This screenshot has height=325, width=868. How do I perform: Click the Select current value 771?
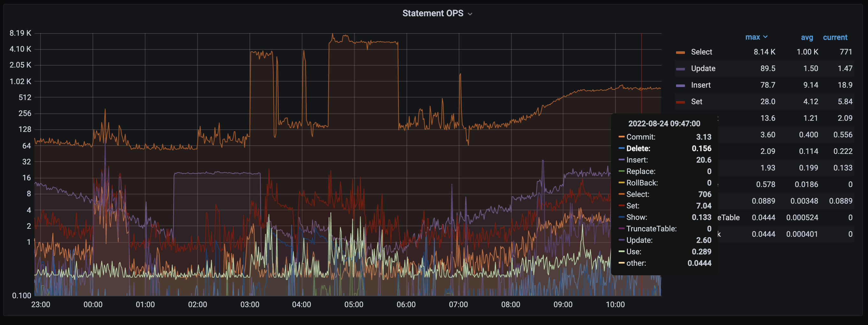click(845, 52)
